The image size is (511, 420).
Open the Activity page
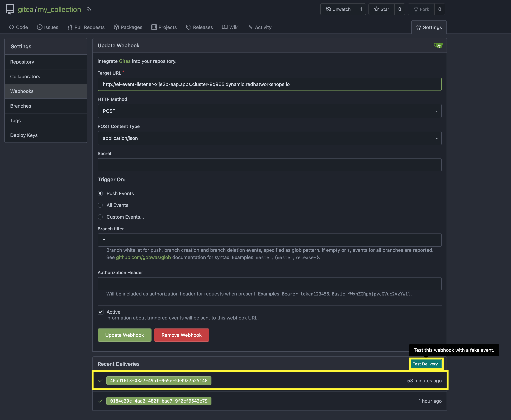point(259,27)
